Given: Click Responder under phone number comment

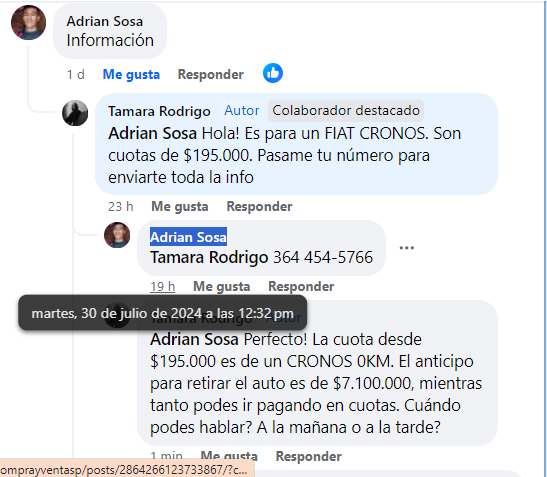Looking at the screenshot, I should (301, 286).
